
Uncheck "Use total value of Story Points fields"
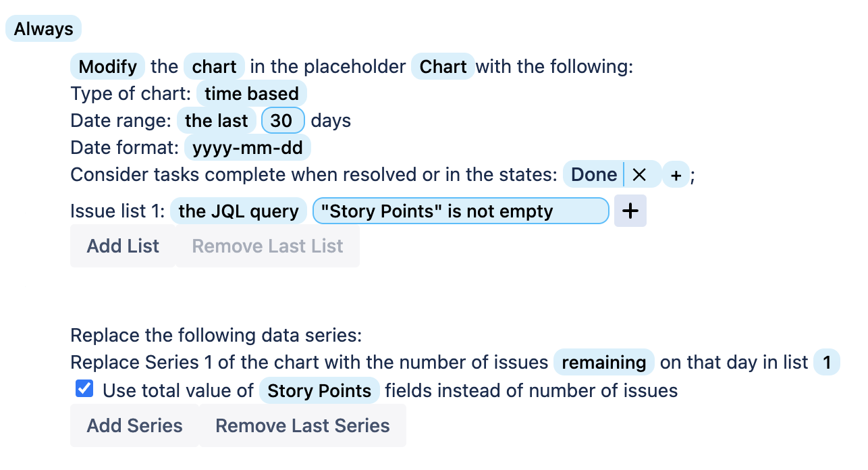coord(84,388)
